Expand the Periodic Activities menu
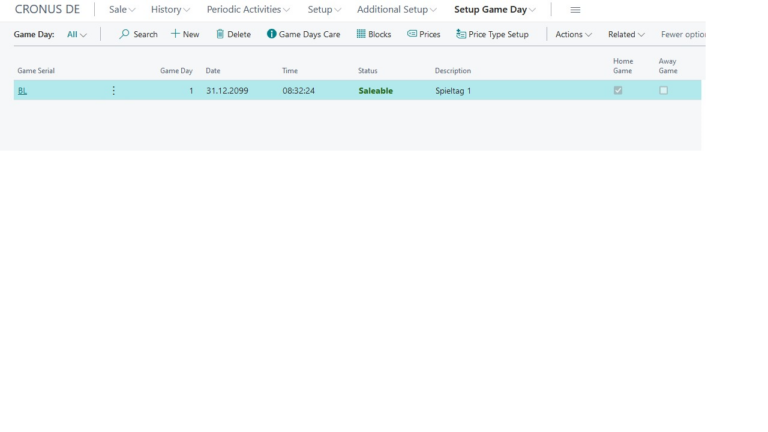768x432 pixels. (248, 10)
